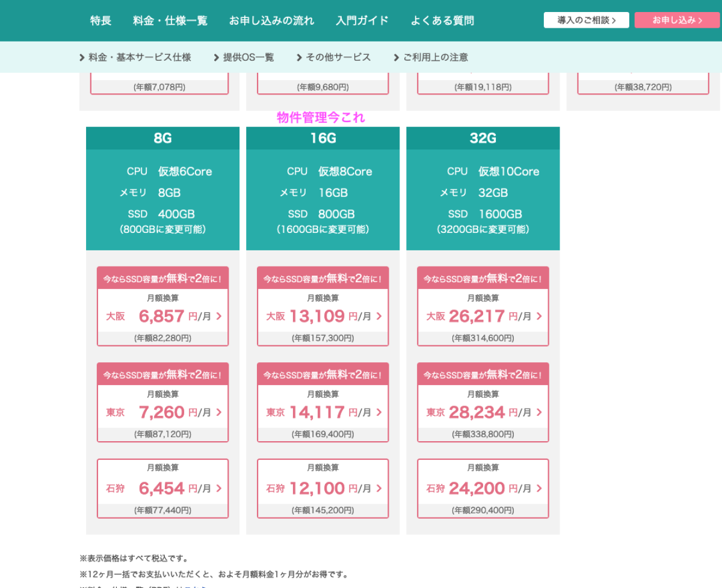The image size is (722, 588).
Task: Open よくある質問 navigation item
Action: pyautogui.click(x=442, y=20)
